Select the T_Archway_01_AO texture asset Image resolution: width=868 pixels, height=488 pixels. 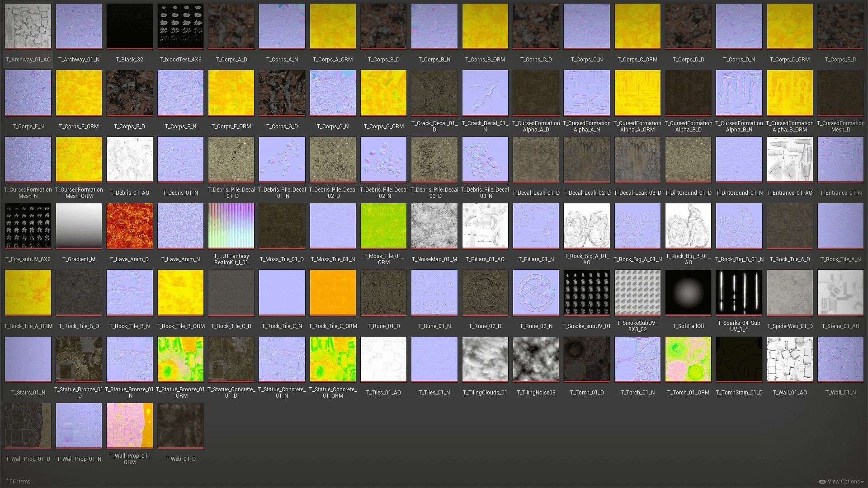[x=28, y=26]
